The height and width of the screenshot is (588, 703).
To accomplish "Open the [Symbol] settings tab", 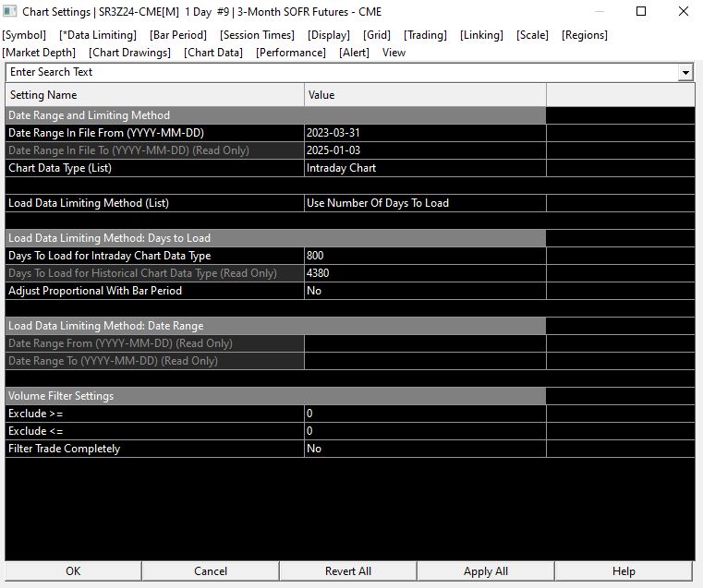I will (24, 35).
